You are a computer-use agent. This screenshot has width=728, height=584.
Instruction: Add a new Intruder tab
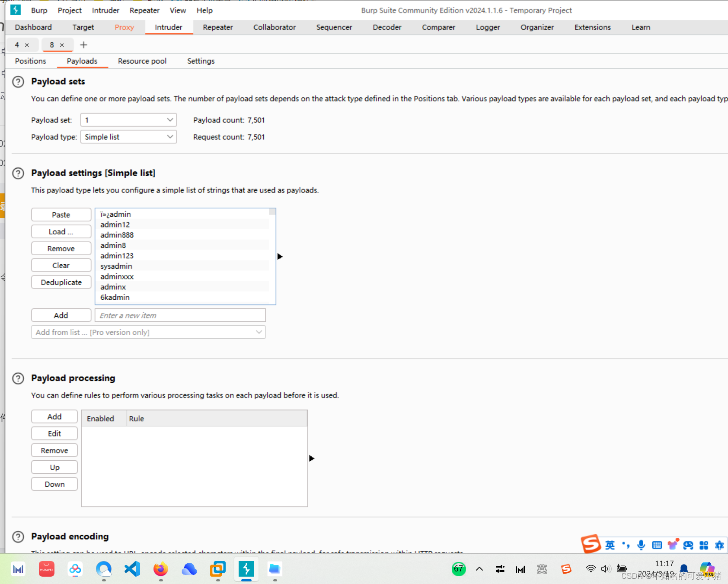[83, 45]
